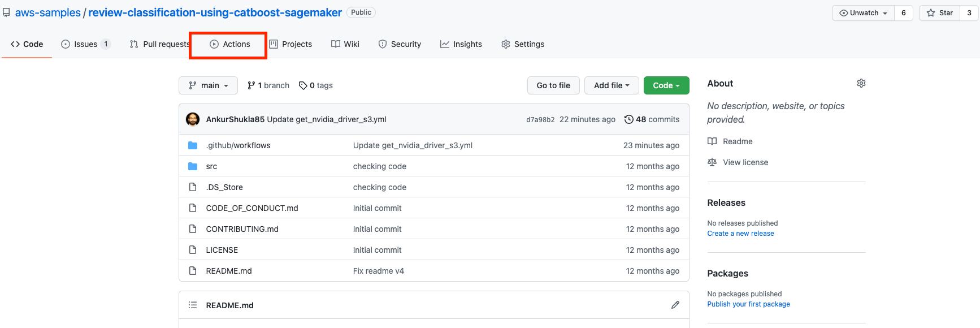The image size is (980, 328).
Task: Click the star count 3
Action: [x=969, y=13]
